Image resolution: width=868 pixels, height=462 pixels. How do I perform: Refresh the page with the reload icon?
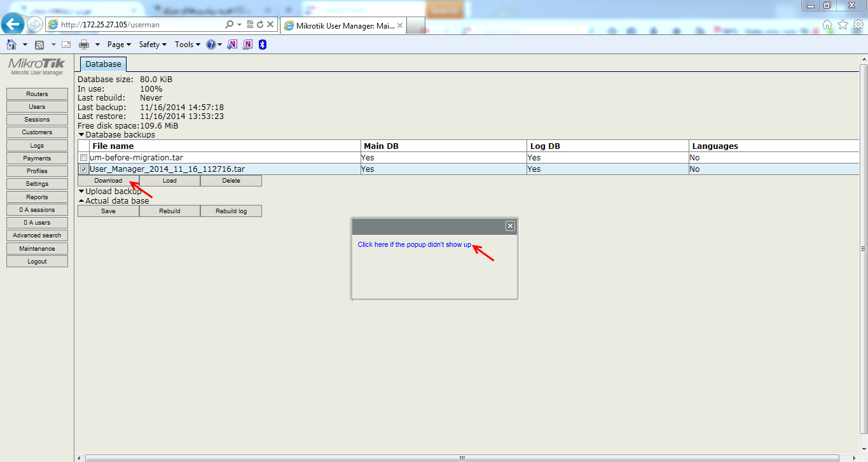pyautogui.click(x=260, y=25)
